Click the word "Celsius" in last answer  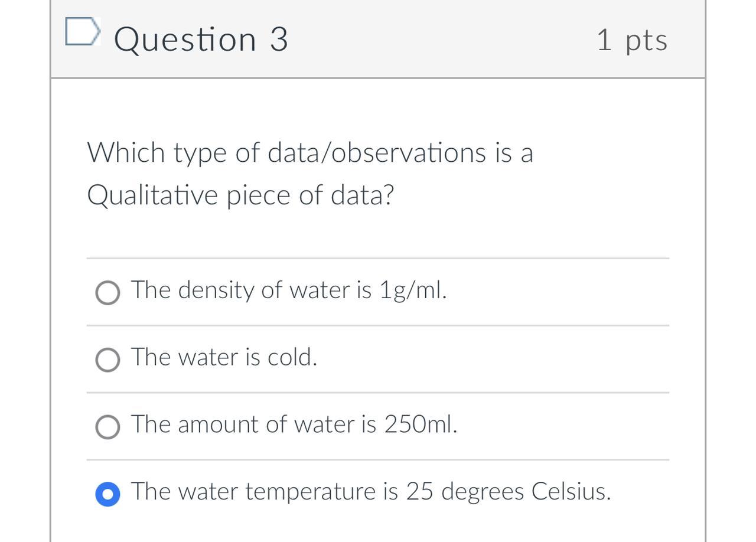tap(571, 492)
